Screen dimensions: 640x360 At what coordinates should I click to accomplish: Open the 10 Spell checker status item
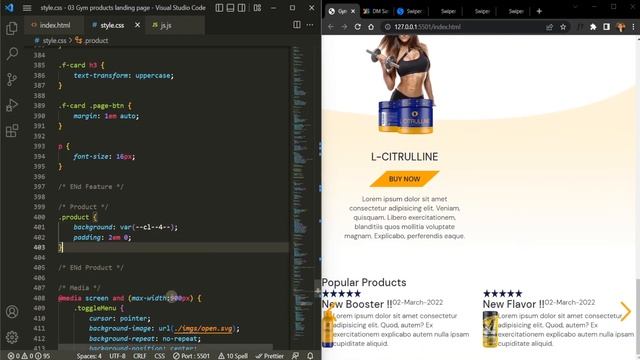coord(233,356)
